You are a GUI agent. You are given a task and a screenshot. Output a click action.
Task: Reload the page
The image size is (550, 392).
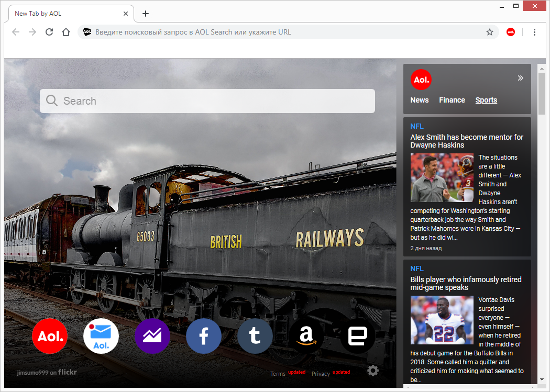49,32
